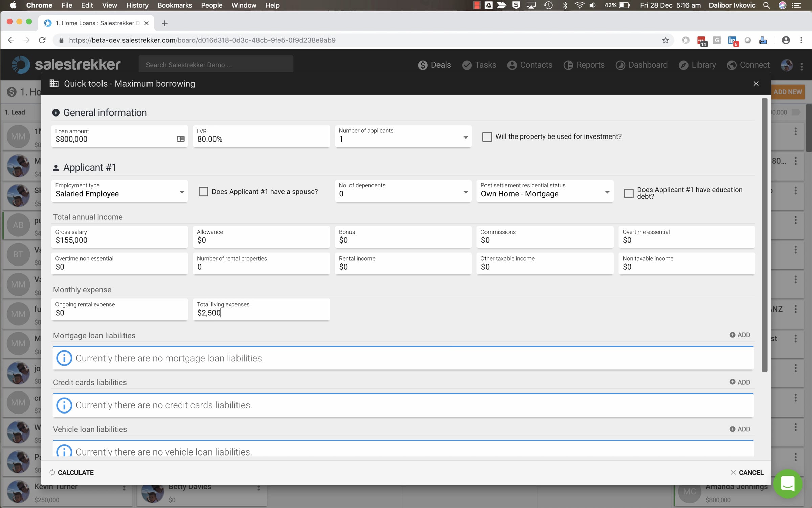This screenshot has height=508, width=812.
Task: Open Reports icon in top navigation
Action: (x=568, y=65)
